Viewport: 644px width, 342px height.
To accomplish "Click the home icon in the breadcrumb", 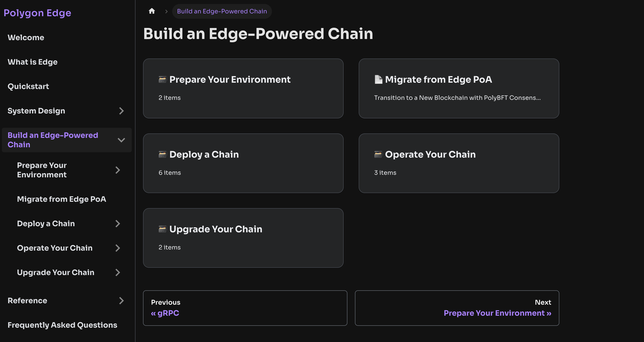I will [x=152, y=11].
